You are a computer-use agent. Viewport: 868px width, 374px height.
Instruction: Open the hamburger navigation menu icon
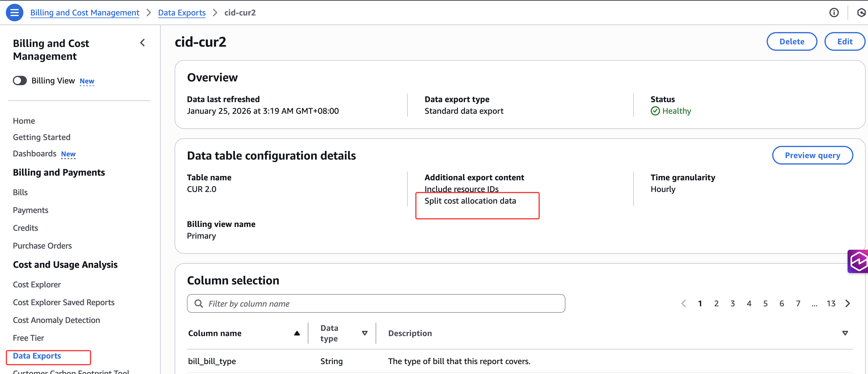[x=15, y=13]
